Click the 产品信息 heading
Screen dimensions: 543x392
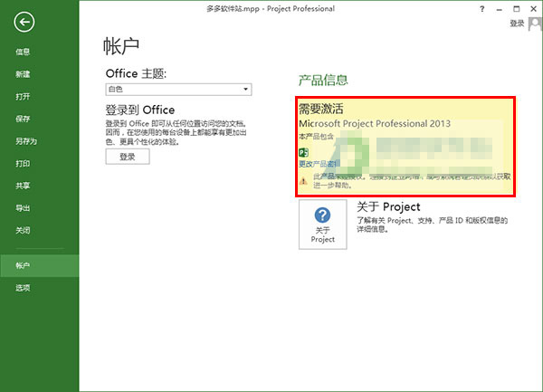coord(323,80)
